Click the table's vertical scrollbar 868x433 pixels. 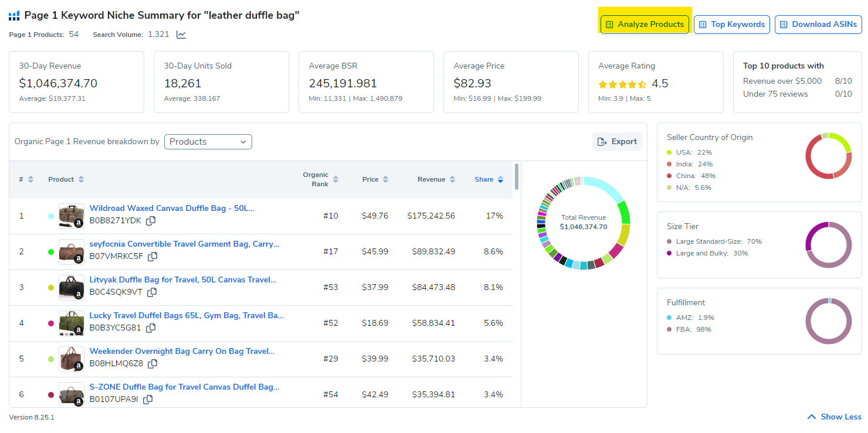[517, 177]
